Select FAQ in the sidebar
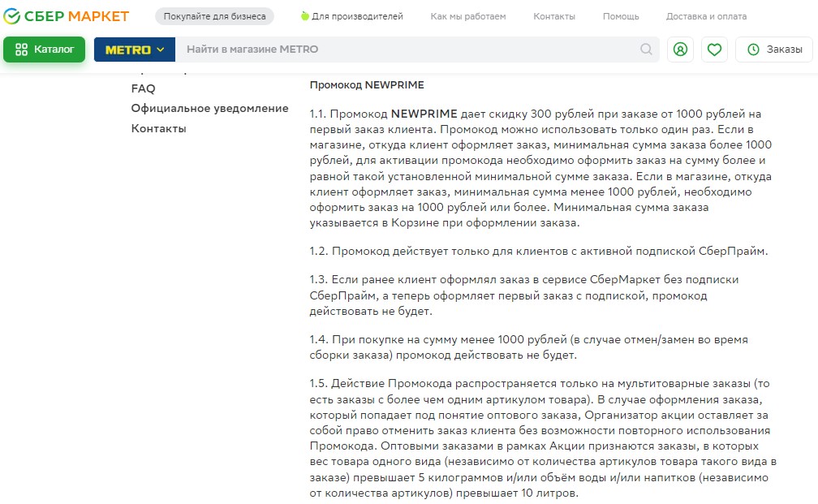Screen dimensions: 818x504 [144, 88]
